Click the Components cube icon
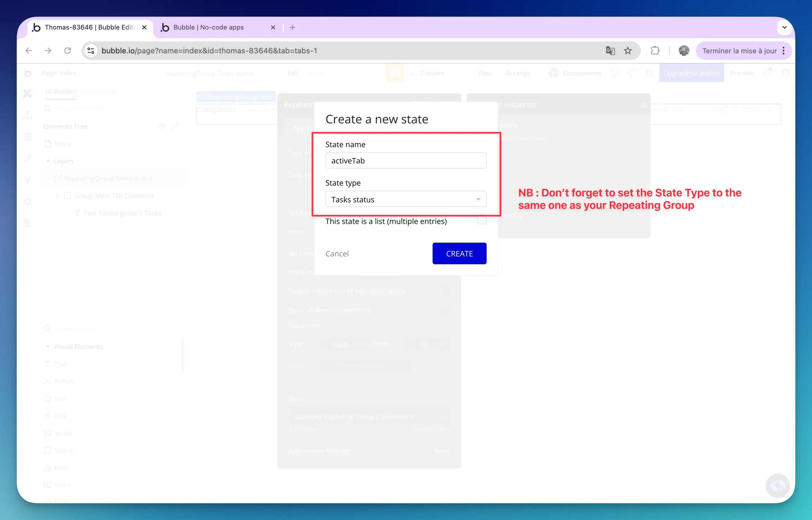Screen dimensions: 812x520 coord(553,73)
